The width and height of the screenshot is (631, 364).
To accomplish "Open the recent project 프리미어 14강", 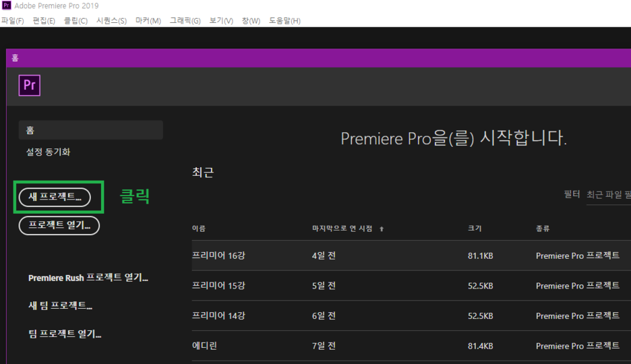I will pos(218,315).
